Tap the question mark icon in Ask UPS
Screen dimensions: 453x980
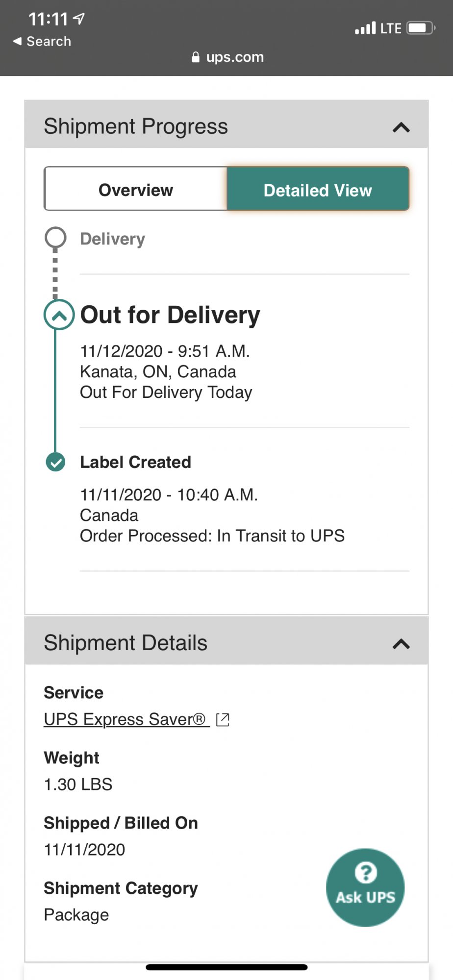click(x=366, y=872)
